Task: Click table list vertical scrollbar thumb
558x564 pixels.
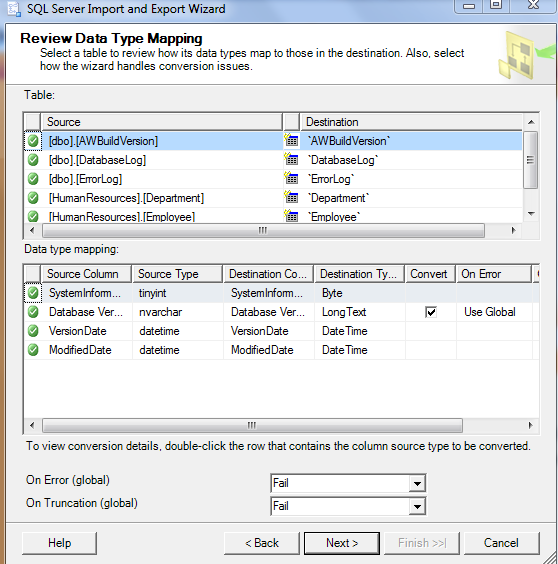Action: pos(530,160)
